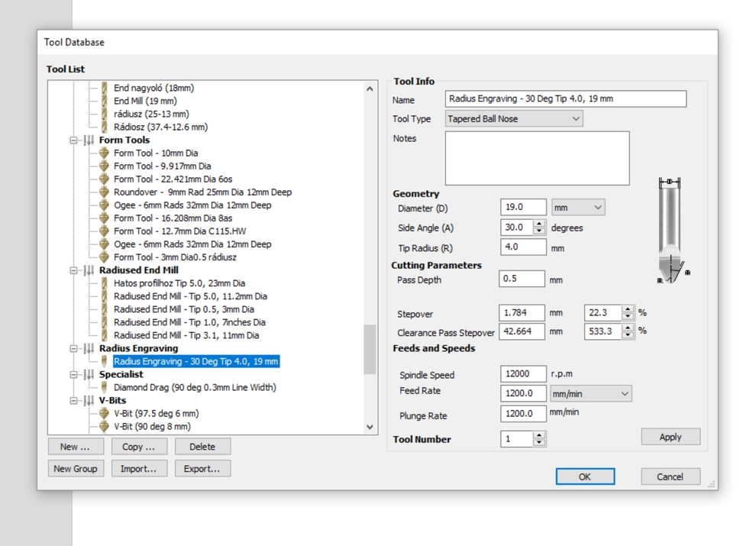This screenshot has width=756, height=546.
Task: Select Radiused End Mill - Tip 0.5, 3mm Dia
Action: pos(183,309)
